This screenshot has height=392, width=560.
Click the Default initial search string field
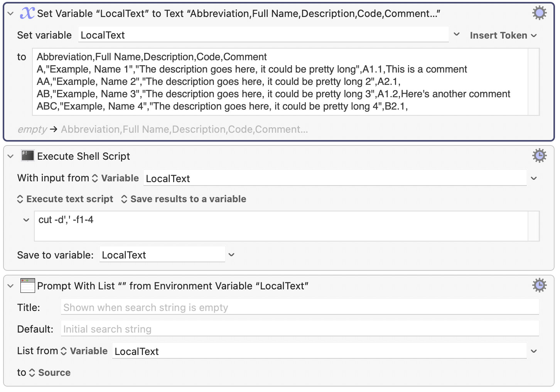click(x=300, y=329)
